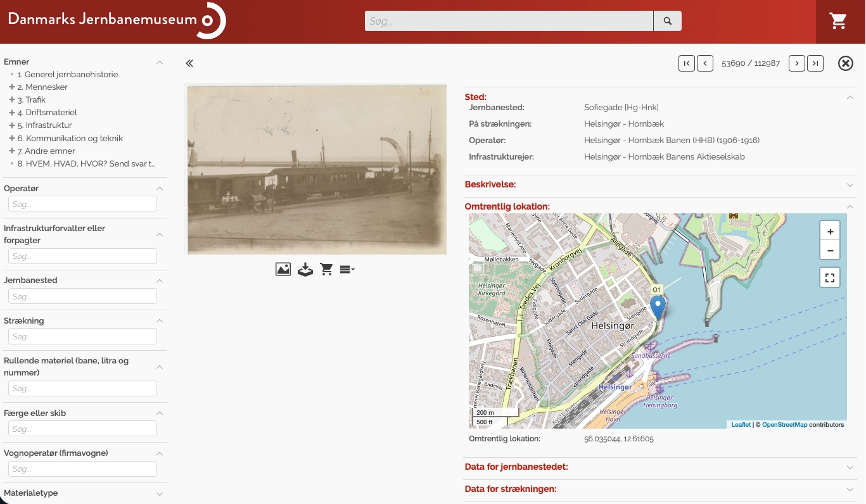Viewport: 866px width, 504px height.
Task: Go to previous record
Action: [x=705, y=63]
